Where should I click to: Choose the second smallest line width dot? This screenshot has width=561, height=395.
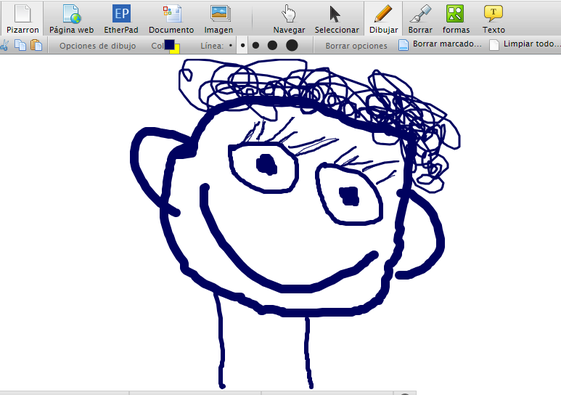(x=243, y=45)
